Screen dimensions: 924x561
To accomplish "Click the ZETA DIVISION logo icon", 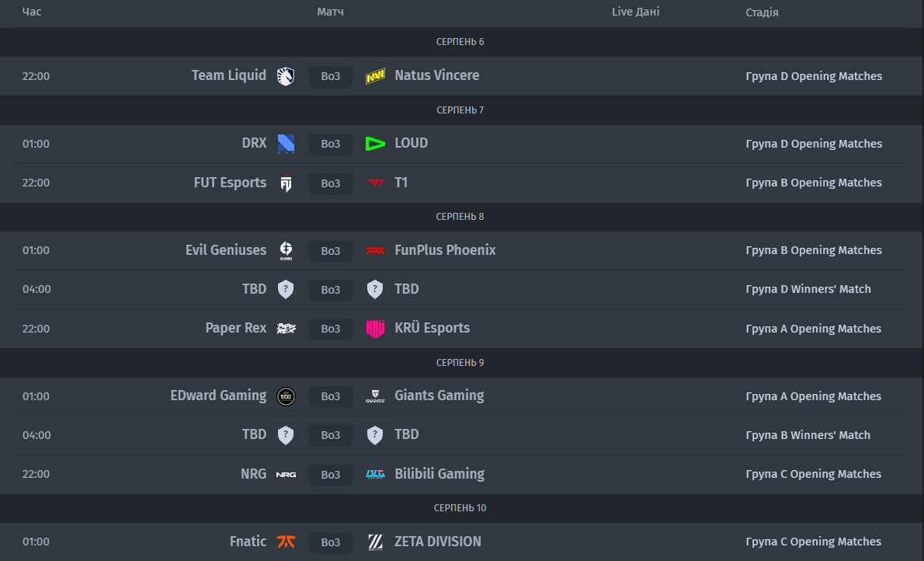I will 375,542.
